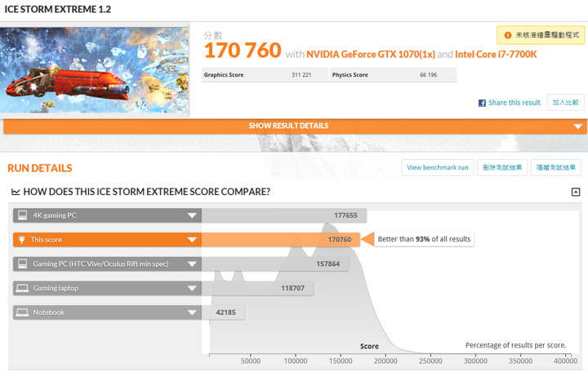588x372 pixels.
Task: Click the Ice Storm spaceship thumbnail image
Action: (95, 71)
